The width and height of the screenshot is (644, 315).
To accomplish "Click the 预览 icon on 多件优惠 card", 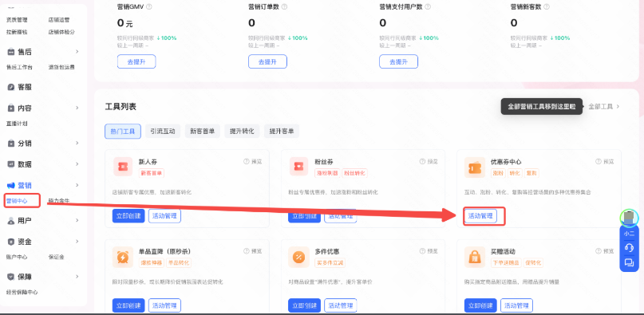I will (422, 251).
